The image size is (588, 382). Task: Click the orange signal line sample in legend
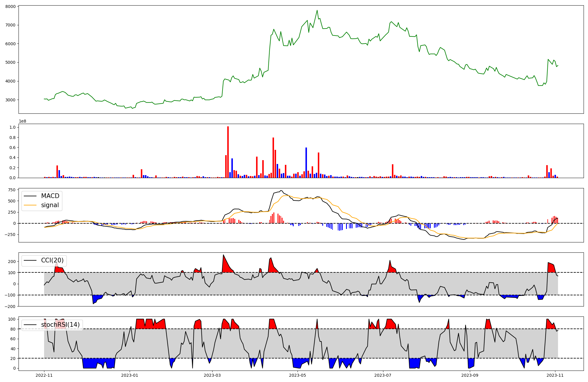coord(30,205)
